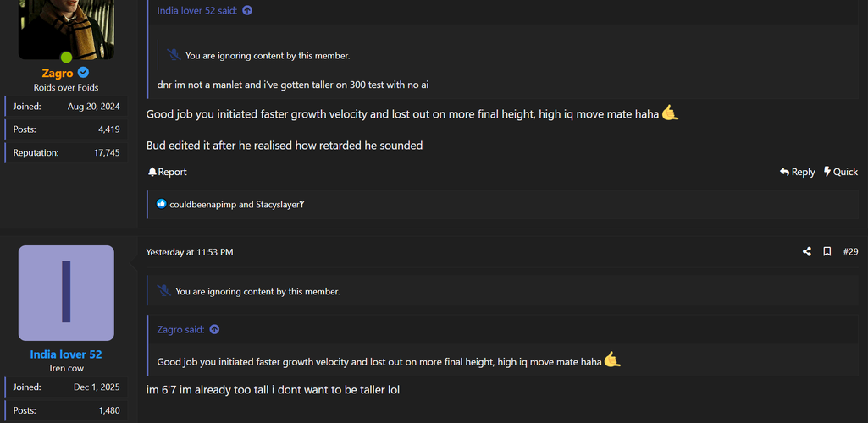Jump to Zagro's quoted post arrow
Viewport: 868px width, 423px height.
pos(214,330)
